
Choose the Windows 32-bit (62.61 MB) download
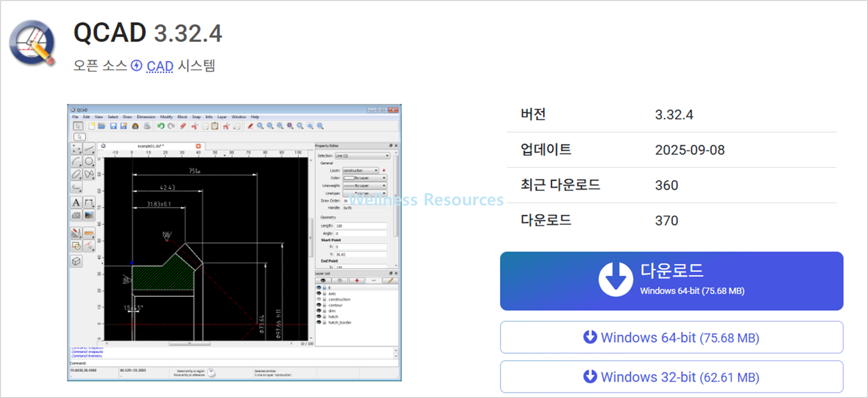pyautogui.click(x=671, y=377)
